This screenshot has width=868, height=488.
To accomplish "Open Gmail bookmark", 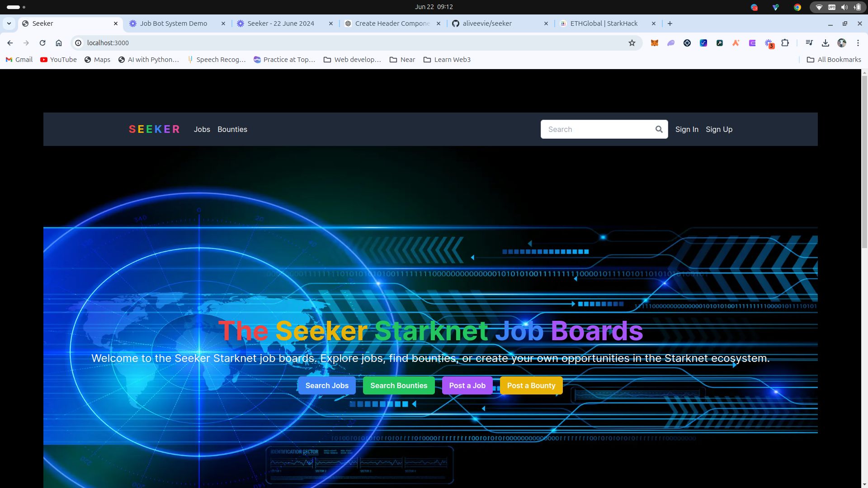I will 19,60.
